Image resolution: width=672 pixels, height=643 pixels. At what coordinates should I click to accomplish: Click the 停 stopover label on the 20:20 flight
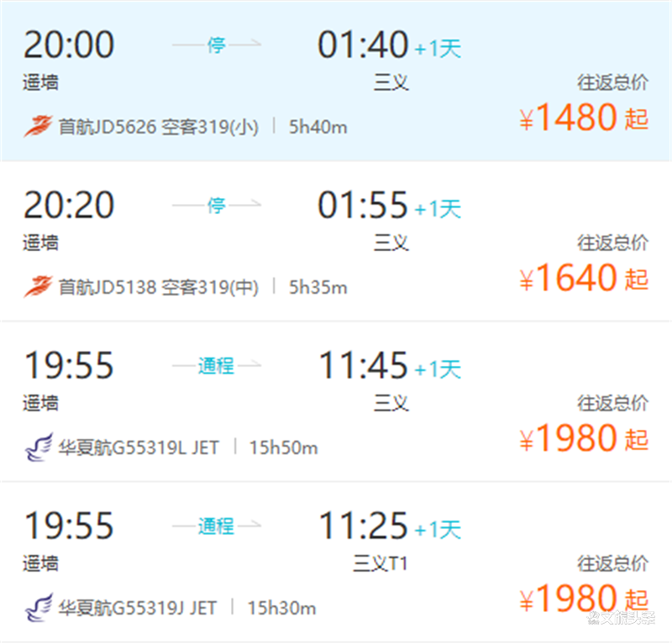[x=217, y=205]
